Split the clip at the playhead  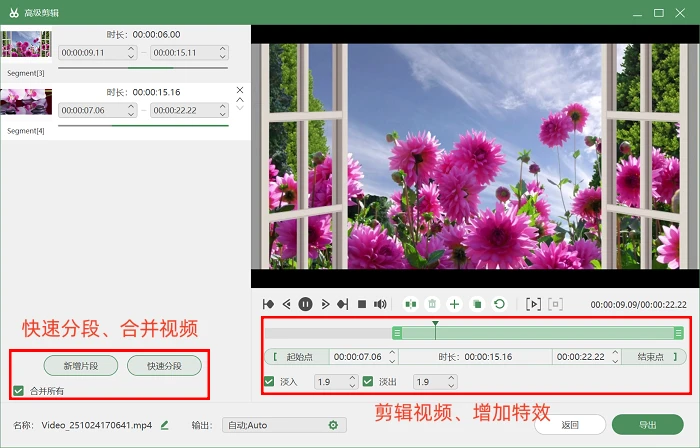[410, 304]
